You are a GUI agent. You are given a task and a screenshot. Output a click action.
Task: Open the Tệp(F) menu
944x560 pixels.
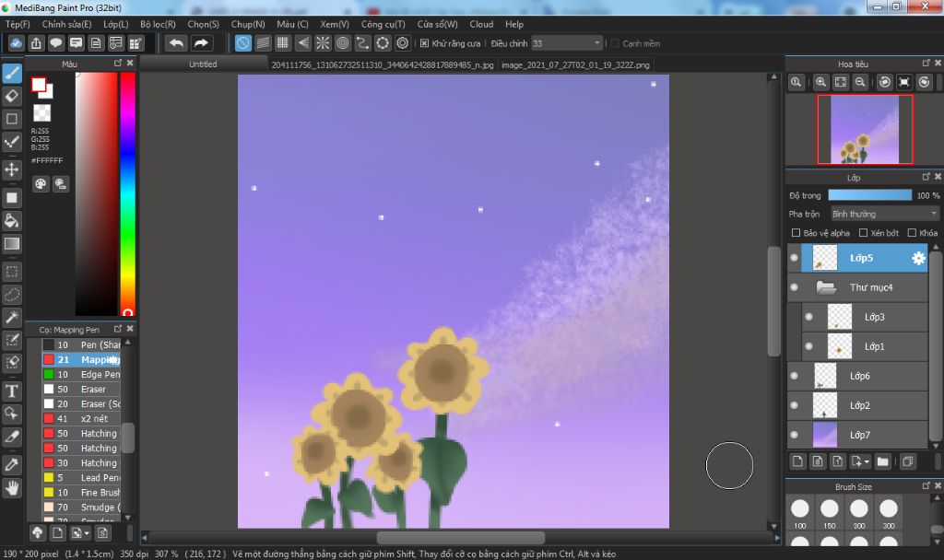[x=18, y=24]
